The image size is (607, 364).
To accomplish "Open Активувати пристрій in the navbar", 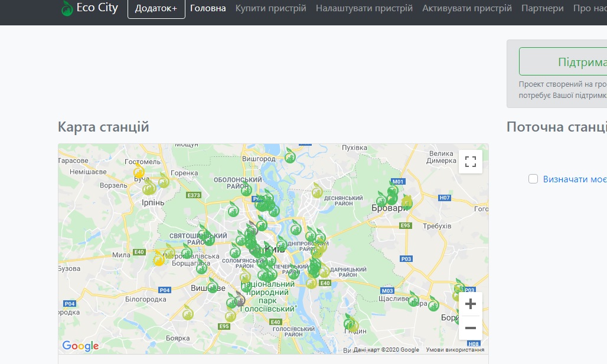I will (466, 9).
